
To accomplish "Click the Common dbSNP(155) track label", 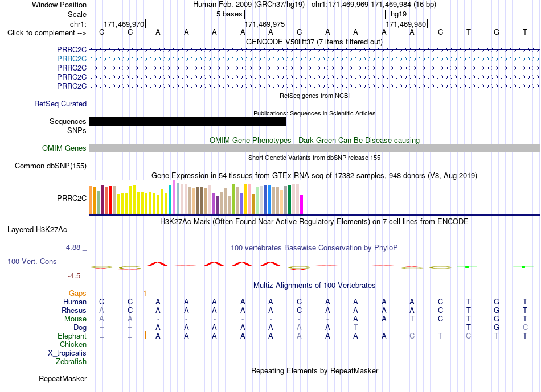I will click(51, 166).
